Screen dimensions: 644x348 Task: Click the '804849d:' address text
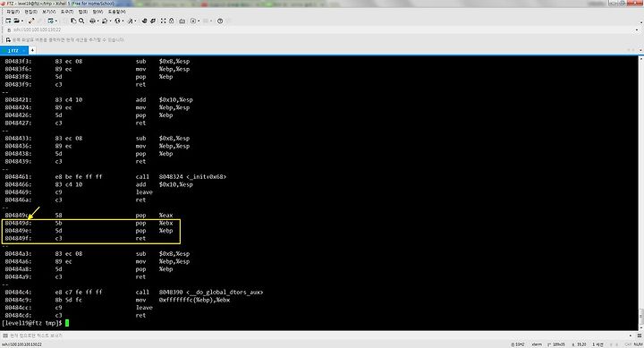[x=18, y=223]
